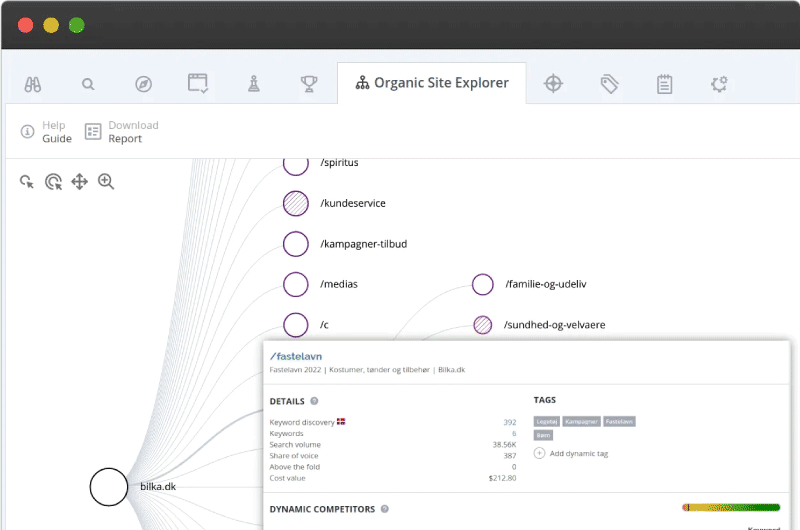The width and height of the screenshot is (800, 530).
Task: Click the Legetøj tag
Action: pos(546,421)
